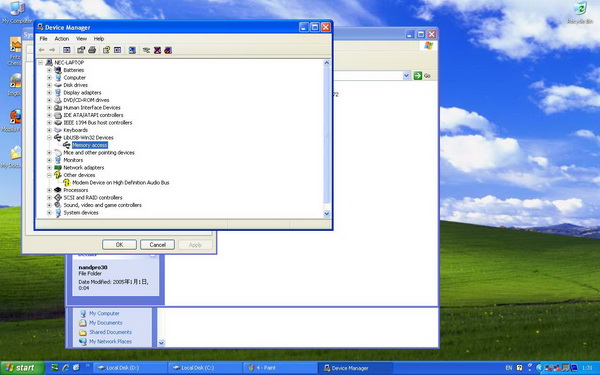Click OK in the System Properties dialog

pos(119,245)
